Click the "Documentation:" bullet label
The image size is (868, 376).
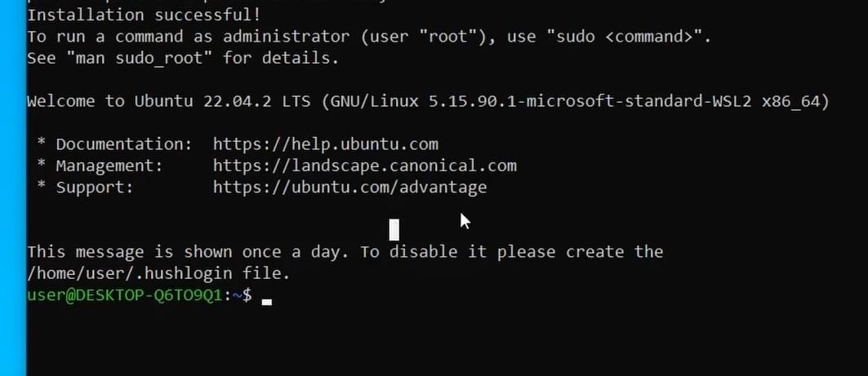click(124, 145)
